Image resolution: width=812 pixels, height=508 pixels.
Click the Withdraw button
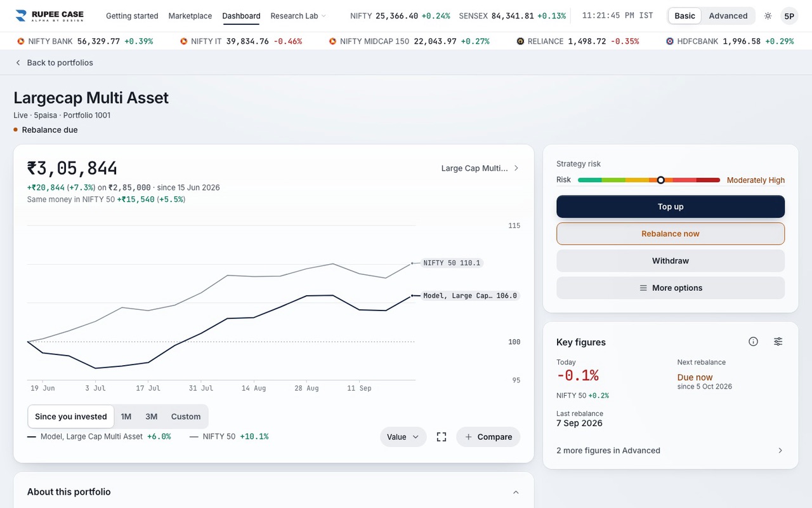(671, 261)
